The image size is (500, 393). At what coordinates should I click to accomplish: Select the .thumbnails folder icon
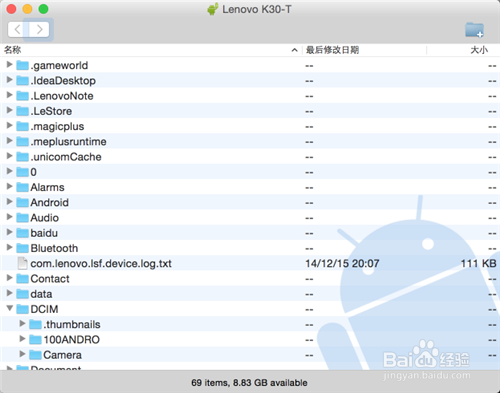[35, 324]
